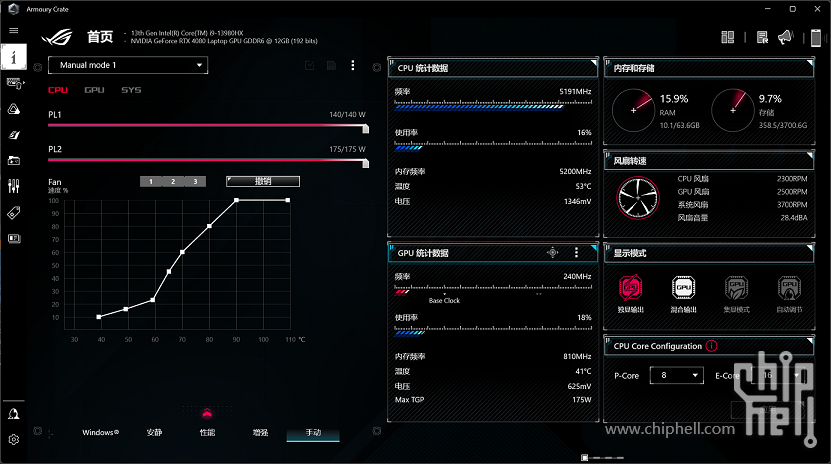Image resolution: width=831 pixels, height=464 pixels.
Task: Select the Performance (性能) mode
Action: tap(207, 432)
